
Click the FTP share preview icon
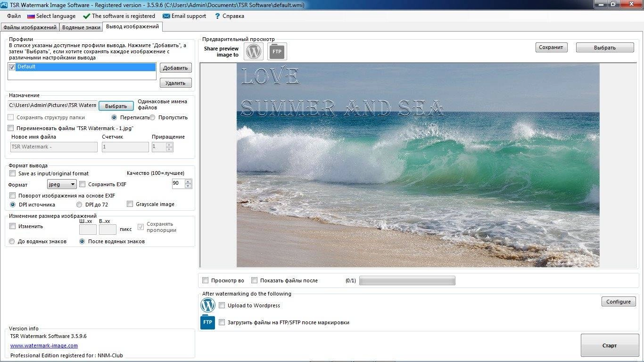[x=277, y=51]
